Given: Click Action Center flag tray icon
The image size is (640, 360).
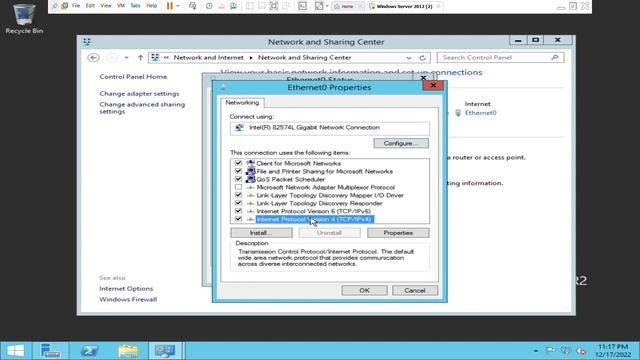Looking at the screenshot, I should point(551,351).
